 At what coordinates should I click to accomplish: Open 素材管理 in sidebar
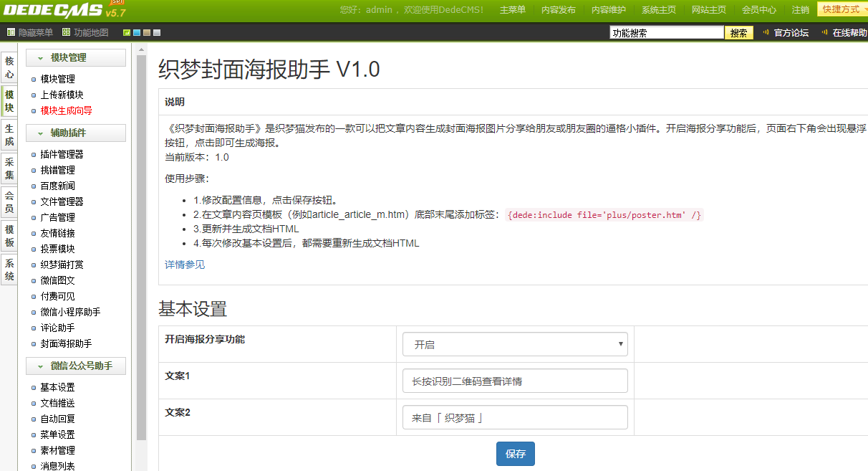coord(57,450)
